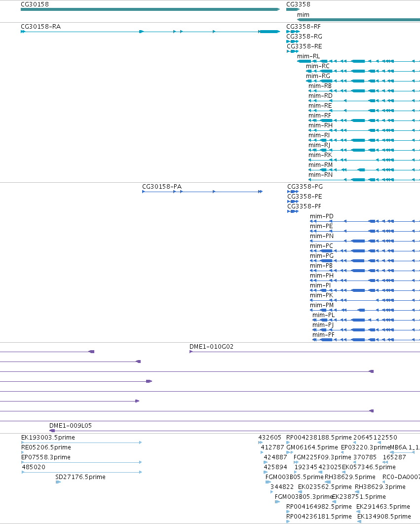The image size is (420, 524).
Task: Click the mim-RM transcript label
Action: 320,165
